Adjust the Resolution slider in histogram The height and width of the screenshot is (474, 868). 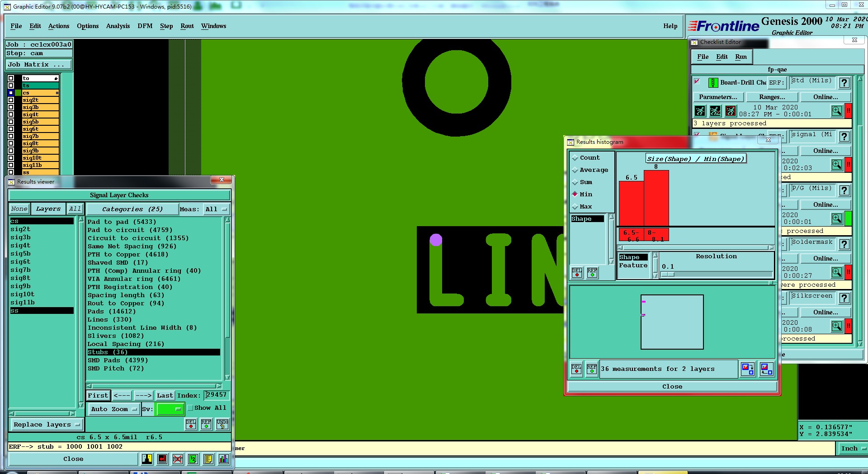coord(717,275)
